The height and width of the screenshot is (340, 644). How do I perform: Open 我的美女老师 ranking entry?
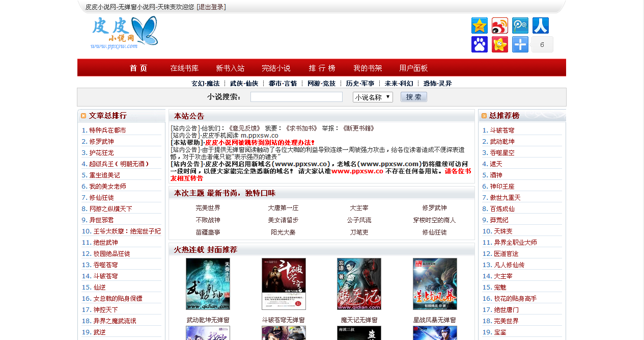pos(107,187)
